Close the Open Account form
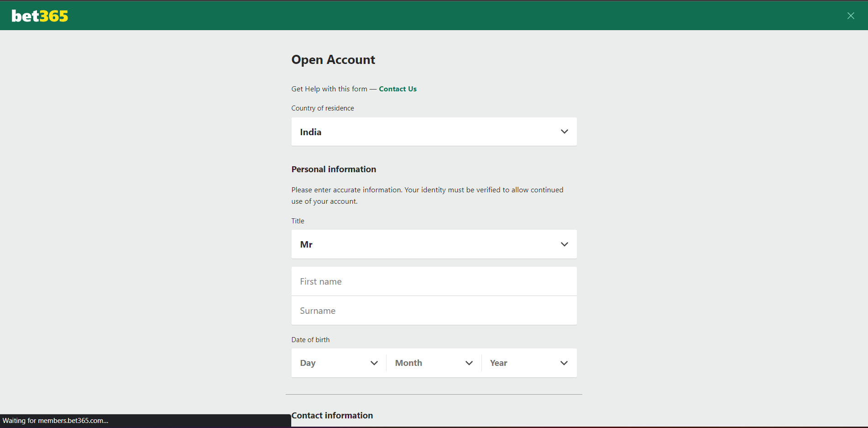This screenshot has height=428, width=868. [851, 16]
